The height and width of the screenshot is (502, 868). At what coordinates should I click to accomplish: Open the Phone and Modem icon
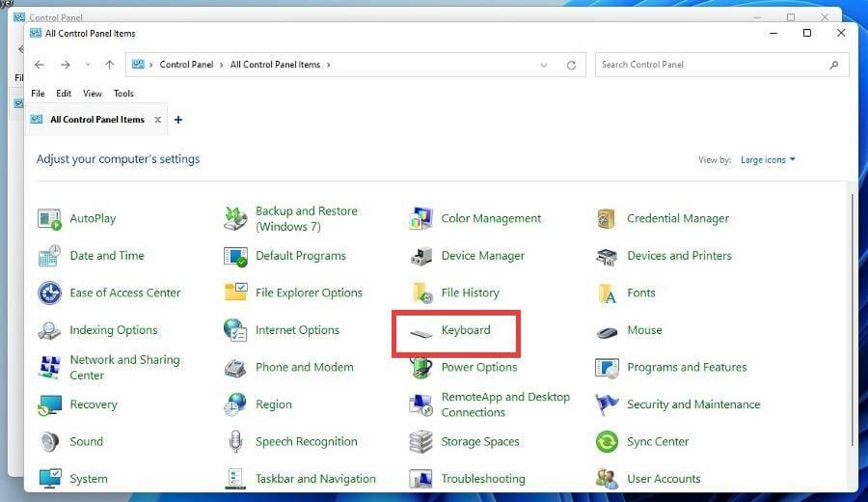[235, 368]
